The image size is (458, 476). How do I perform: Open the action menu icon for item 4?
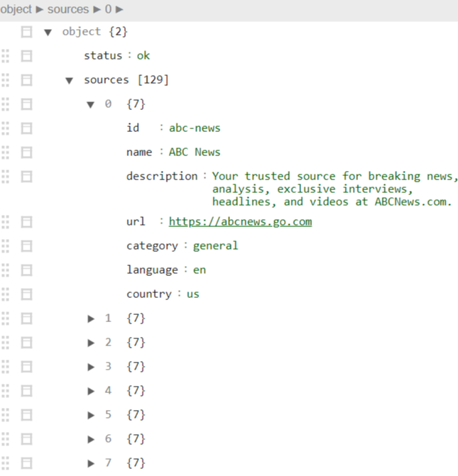(26, 391)
